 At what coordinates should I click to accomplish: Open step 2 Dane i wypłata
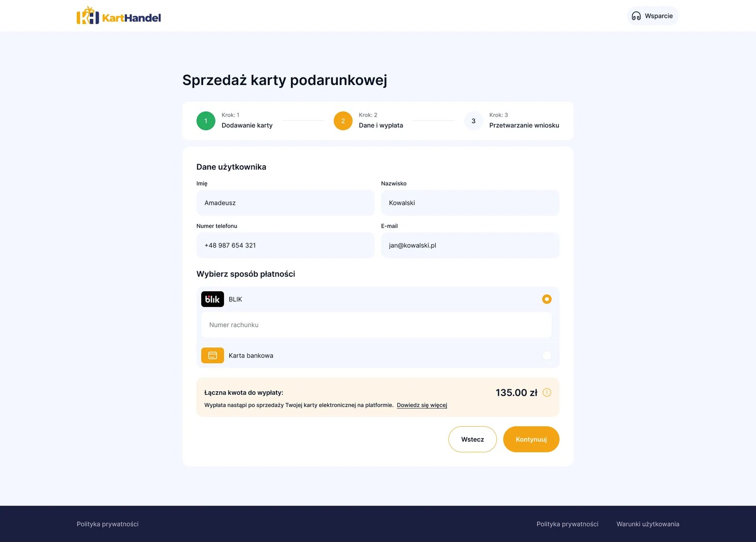pos(369,121)
